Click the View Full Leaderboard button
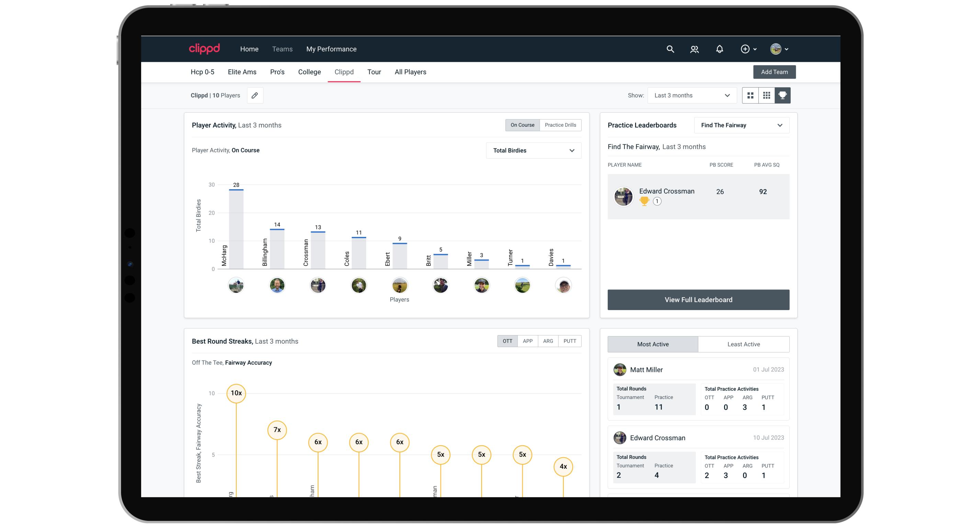This screenshot has width=980, height=527. click(x=698, y=300)
